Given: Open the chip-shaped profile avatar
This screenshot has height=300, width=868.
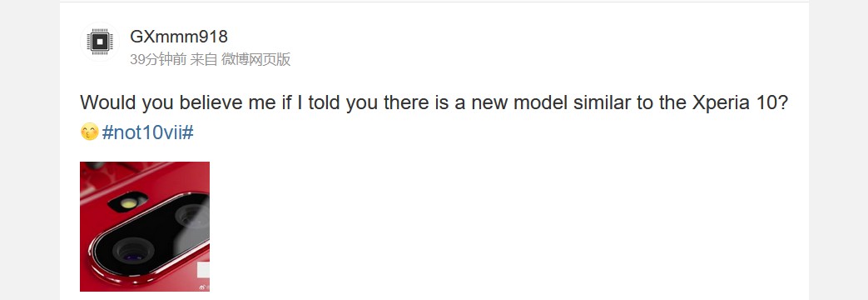Looking at the screenshot, I should click(x=100, y=42).
